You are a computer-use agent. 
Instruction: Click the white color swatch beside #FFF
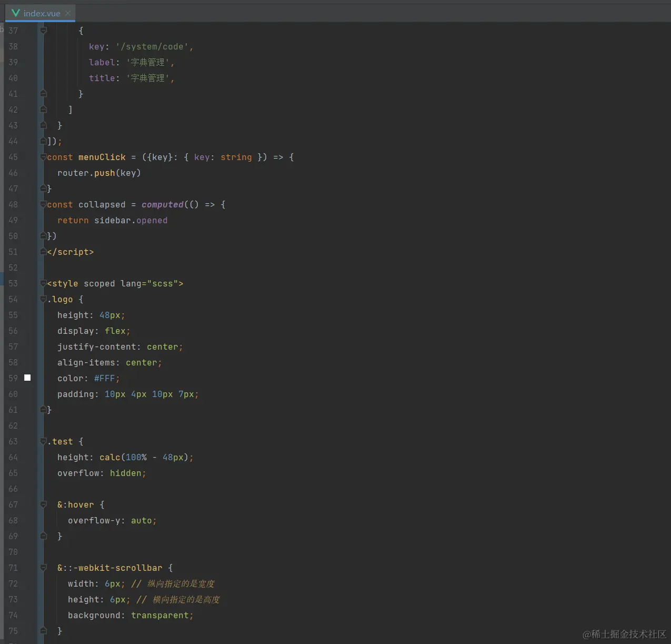point(27,378)
